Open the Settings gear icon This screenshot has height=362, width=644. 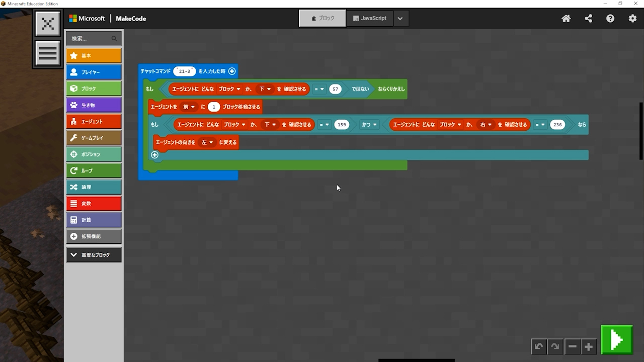(x=632, y=19)
